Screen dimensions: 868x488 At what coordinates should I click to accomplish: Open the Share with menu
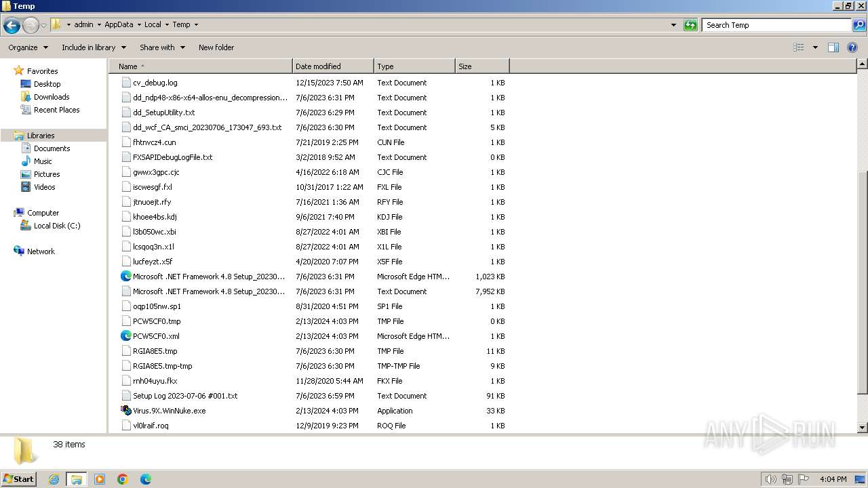(x=162, y=47)
